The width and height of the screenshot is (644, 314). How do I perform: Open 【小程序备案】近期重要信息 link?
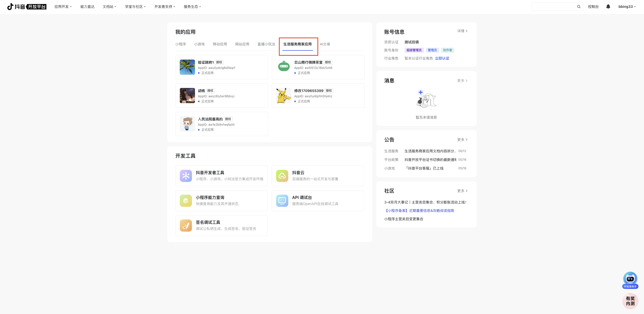click(419, 211)
